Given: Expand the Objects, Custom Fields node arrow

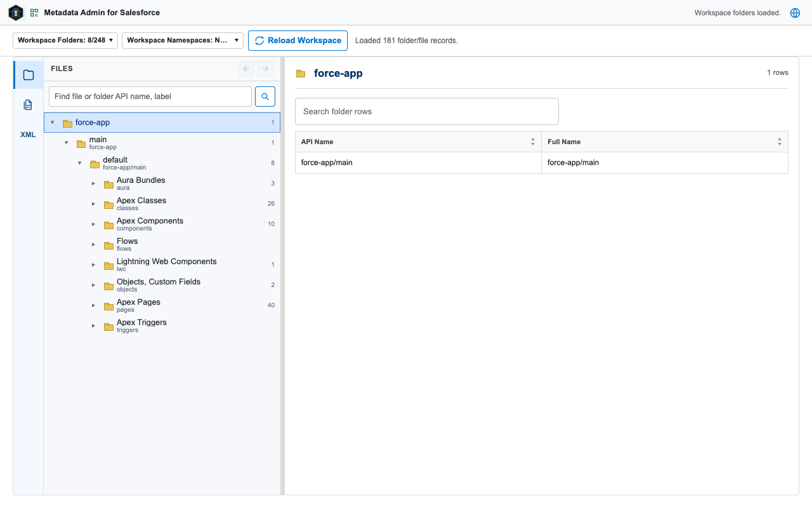Looking at the screenshot, I should pyautogui.click(x=93, y=285).
